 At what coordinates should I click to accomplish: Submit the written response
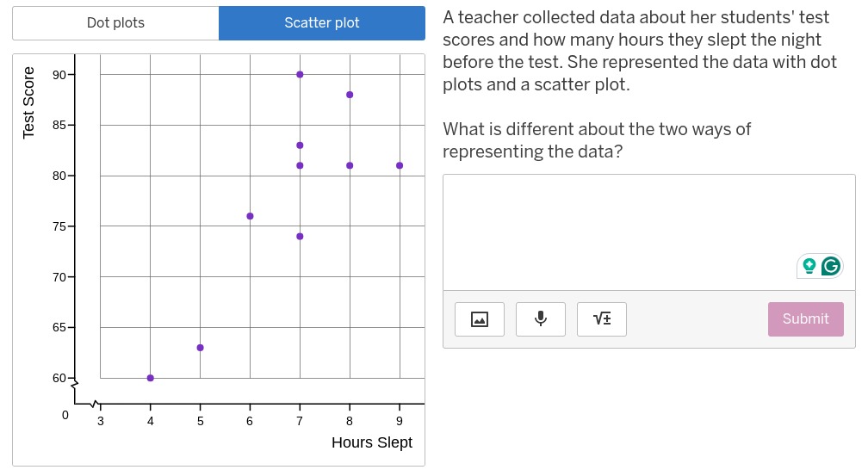point(805,319)
